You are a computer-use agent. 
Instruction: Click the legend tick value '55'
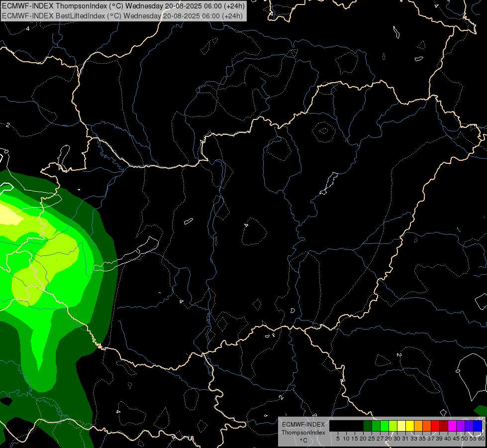click(x=473, y=439)
